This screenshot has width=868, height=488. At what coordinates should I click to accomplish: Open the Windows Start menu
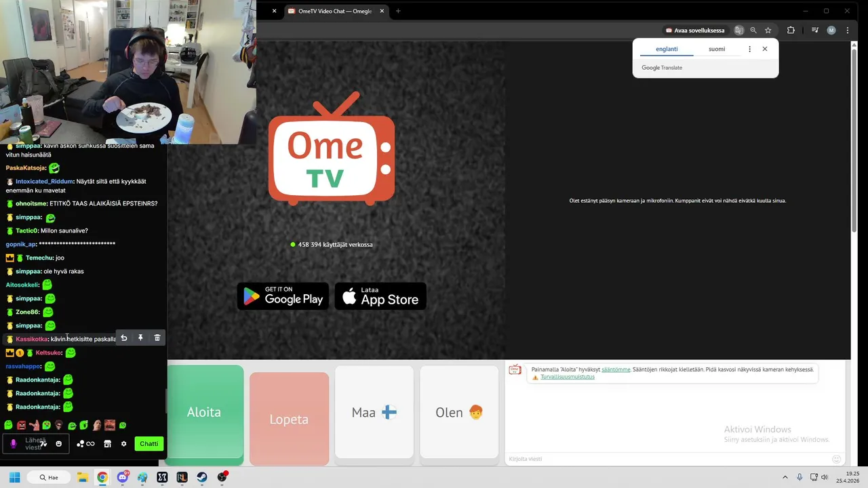pyautogui.click(x=14, y=477)
